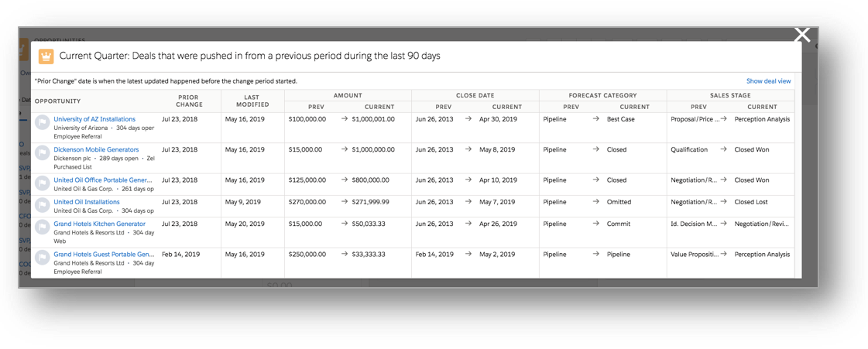Screen dimensions: 868x349
Task: Click the flag icon for University of AZ Installations
Action: point(42,123)
